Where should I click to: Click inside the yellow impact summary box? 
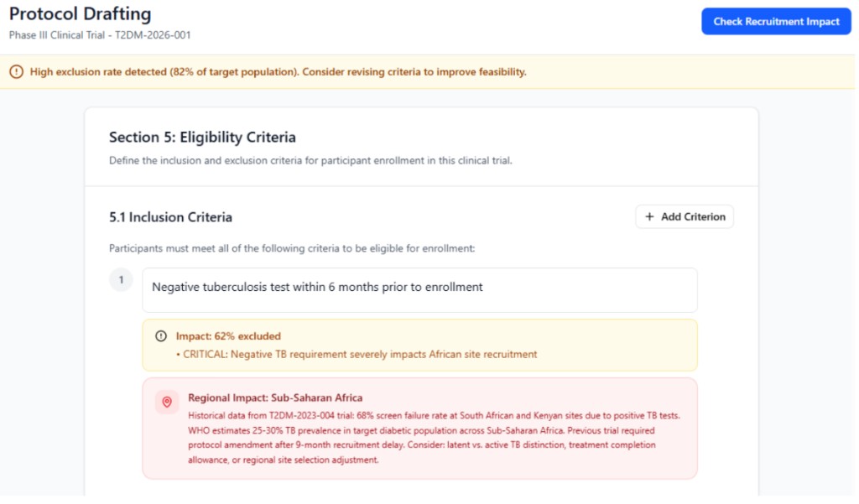point(419,344)
